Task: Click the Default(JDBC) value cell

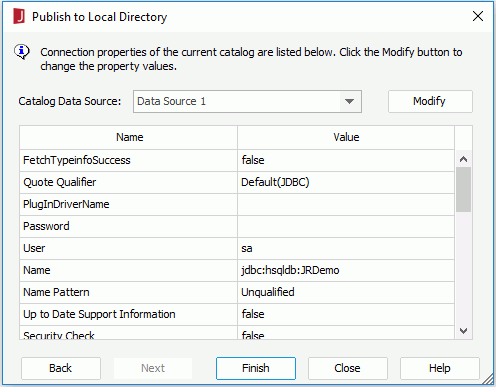Action: (x=346, y=182)
